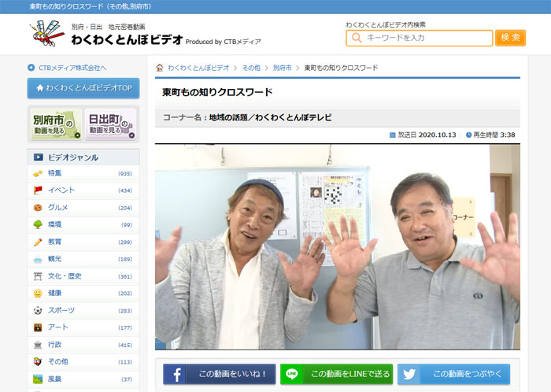The height and width of the screenshot is (392, 551).
Task: Click home icon on わくわくとんぼビデオTOP button
Action: point(40,88)
